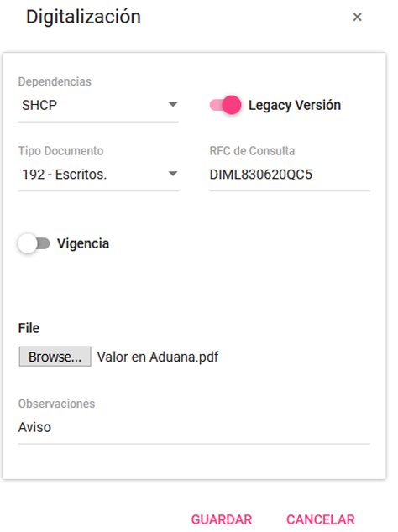Click the Observaciones text field with Aviso
Screen dimensions: 398x532
[x=194, y=427]
